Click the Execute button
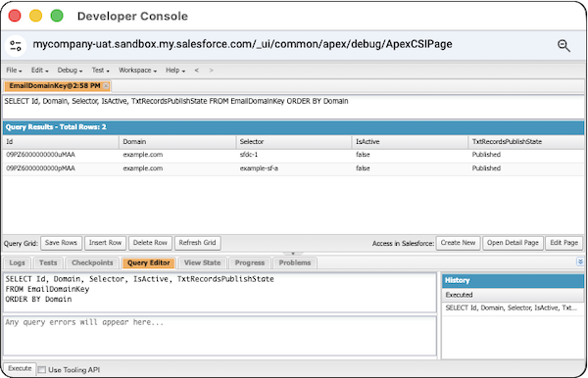This screenshot has width=588, height=378. pyautogui.click(x=20, y=368)
